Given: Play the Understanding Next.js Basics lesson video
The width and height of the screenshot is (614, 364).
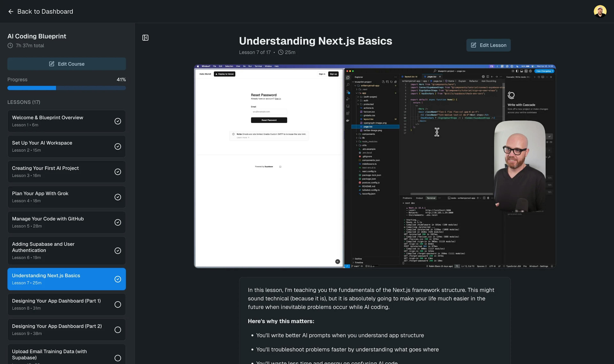Looking at the screenshot, I should coord(375,166).
